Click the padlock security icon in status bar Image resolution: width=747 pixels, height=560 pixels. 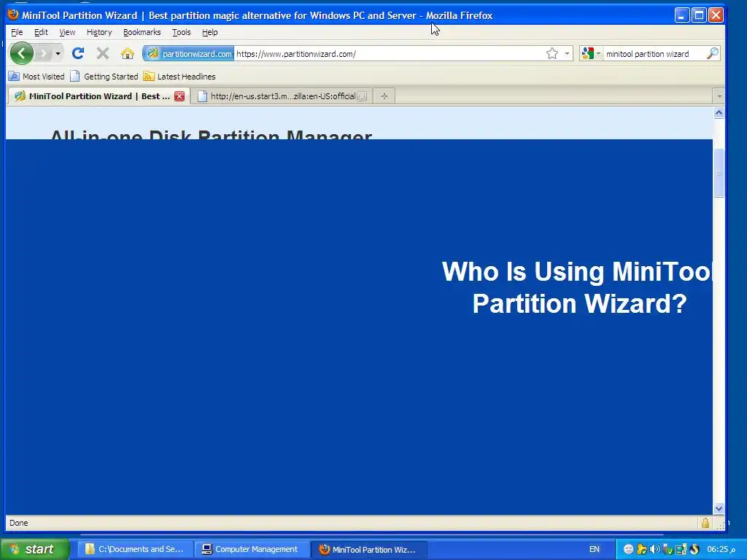point(705,523)
